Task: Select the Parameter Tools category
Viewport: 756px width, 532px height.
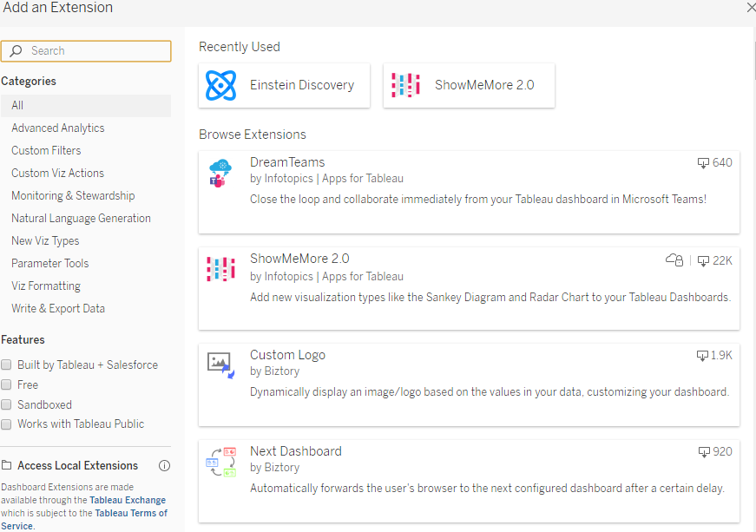Action: tap(50, 263)
